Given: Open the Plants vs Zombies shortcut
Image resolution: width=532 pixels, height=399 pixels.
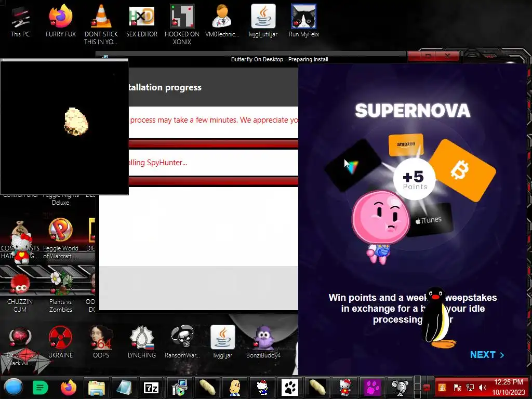Looking at the screenshot, I should point(60,292).
